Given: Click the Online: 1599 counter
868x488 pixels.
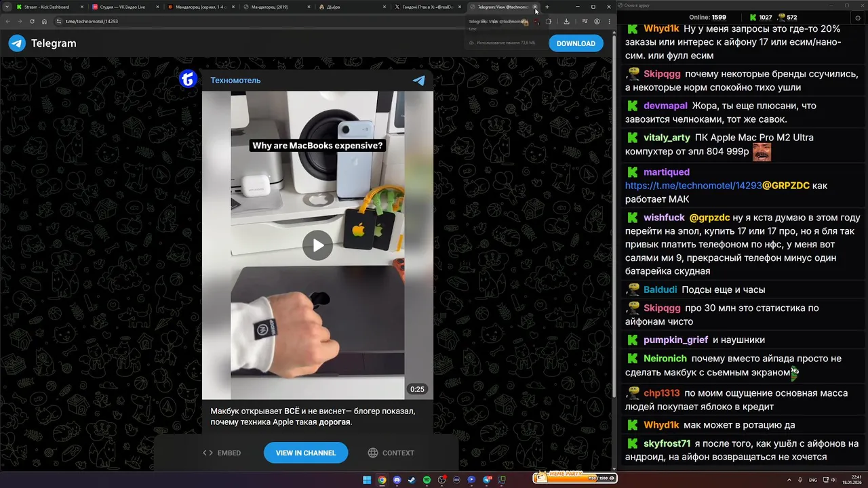Looking at the screenshot, I should pyautogui.click(x=707, y=17).
